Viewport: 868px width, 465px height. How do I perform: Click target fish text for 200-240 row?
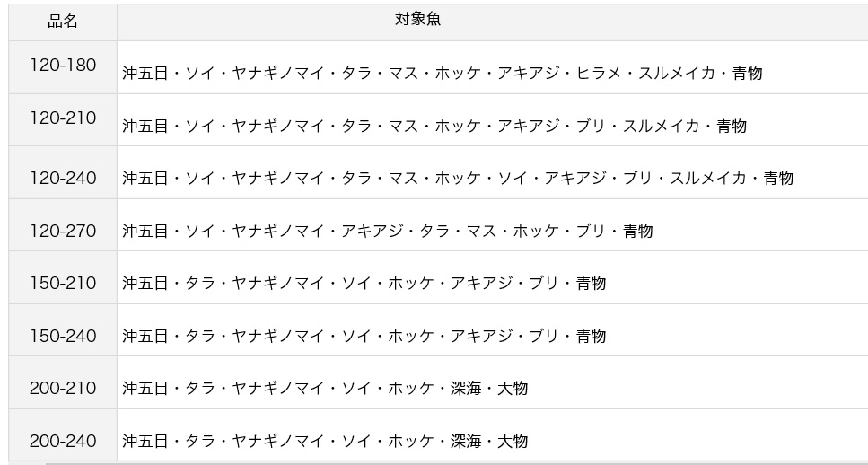tap(325, 441)
